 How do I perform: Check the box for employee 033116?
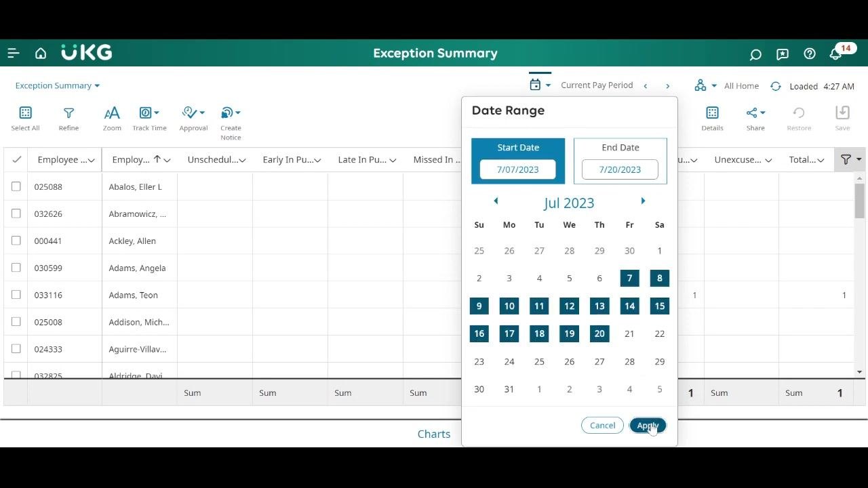click(x=16, y=295)
